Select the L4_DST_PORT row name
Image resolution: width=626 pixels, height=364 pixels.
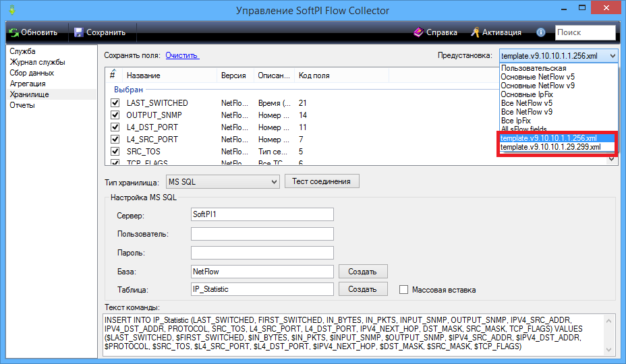pos(152,127)
